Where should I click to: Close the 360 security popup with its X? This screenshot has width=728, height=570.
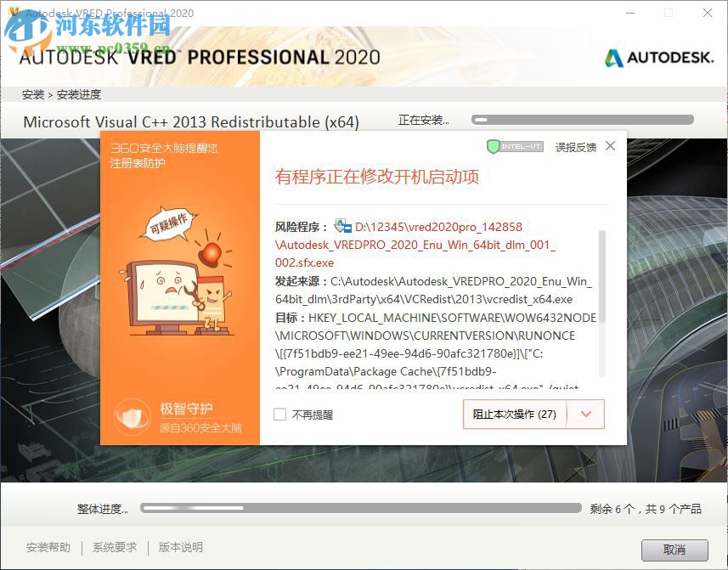tap(610, 146)
